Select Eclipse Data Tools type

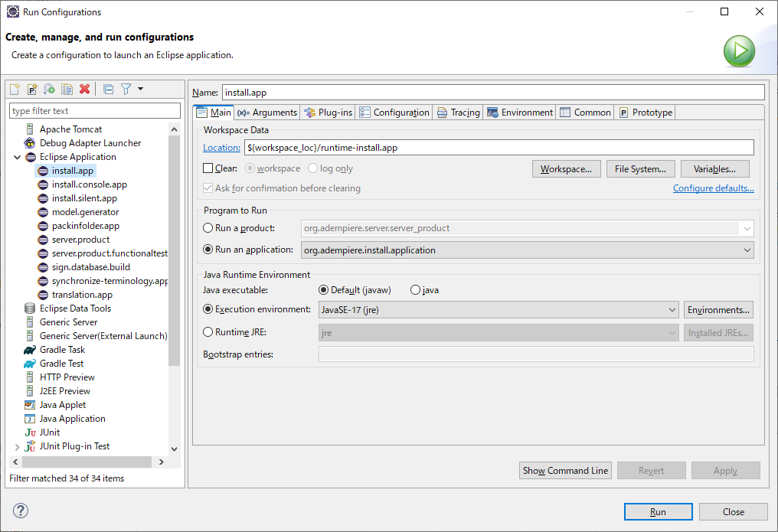click(75, 308)
